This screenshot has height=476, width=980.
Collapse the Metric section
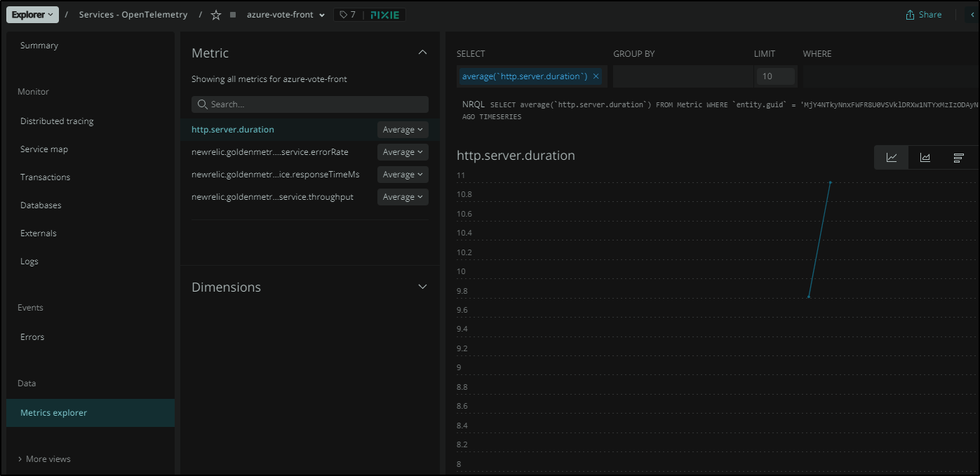(x=422, y=53)
